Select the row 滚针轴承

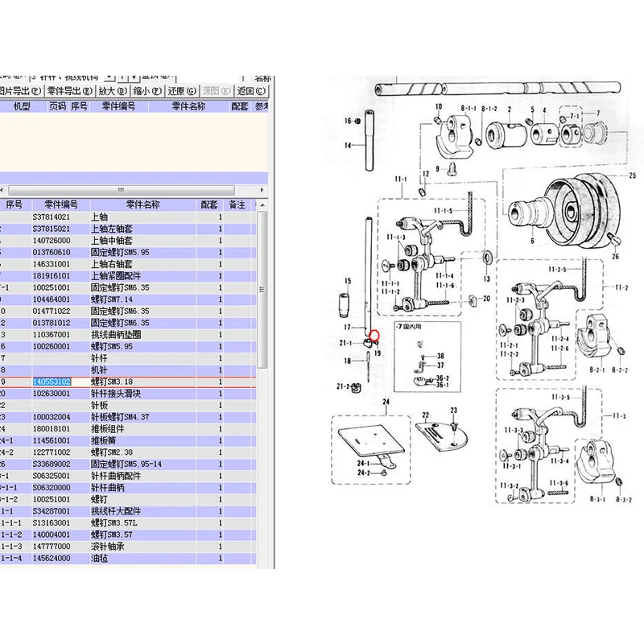pyautogui.click(x=128, y=547)
